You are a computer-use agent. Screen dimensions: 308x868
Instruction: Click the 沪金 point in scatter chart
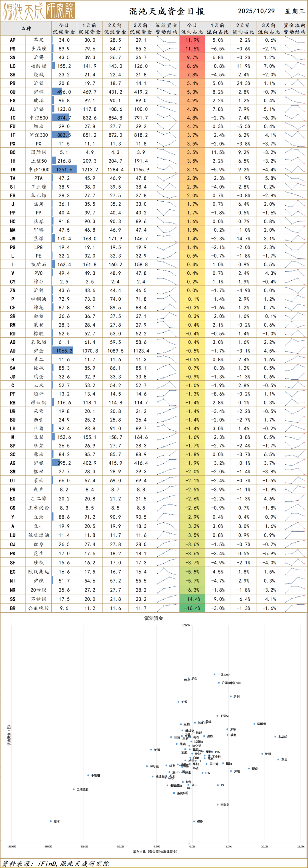coord(189,678)
